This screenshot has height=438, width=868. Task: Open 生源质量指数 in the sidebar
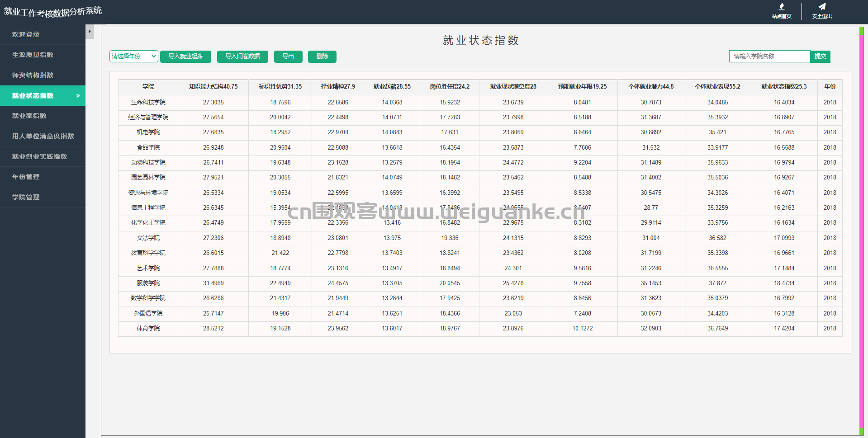click(43, 55)
